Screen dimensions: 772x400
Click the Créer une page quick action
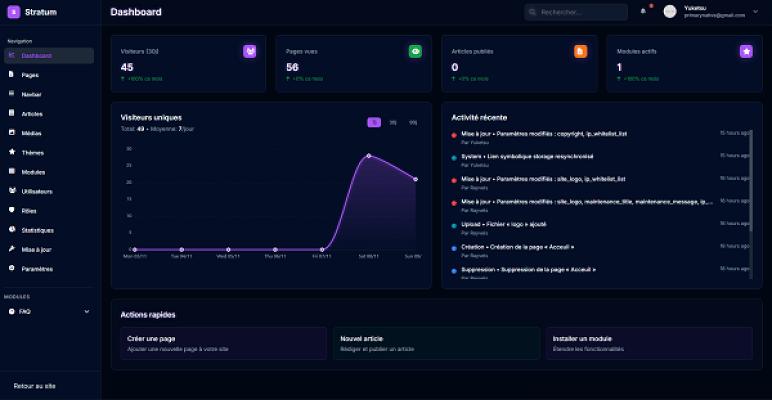click(x=224, y=343)
